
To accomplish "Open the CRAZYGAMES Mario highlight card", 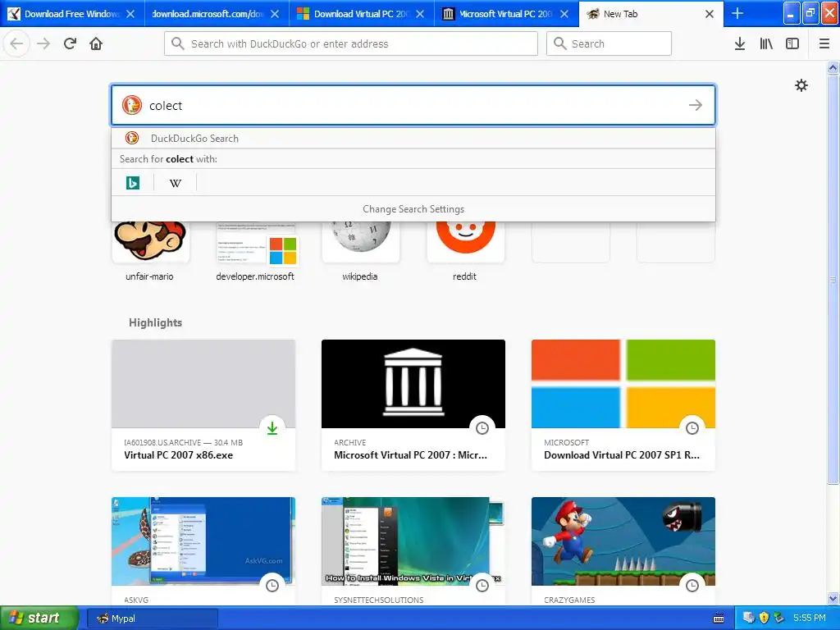I will (x=623, y=552).
